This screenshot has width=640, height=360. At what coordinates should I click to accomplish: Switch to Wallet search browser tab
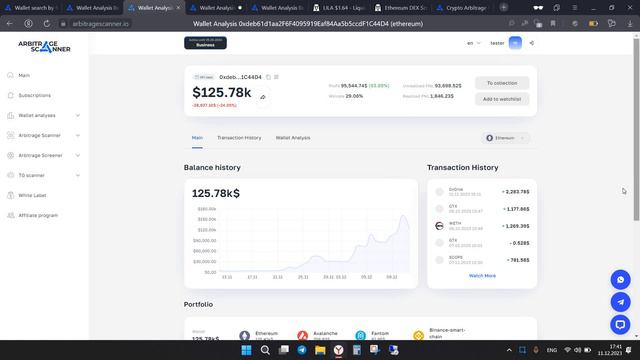[x=32, y=8]
